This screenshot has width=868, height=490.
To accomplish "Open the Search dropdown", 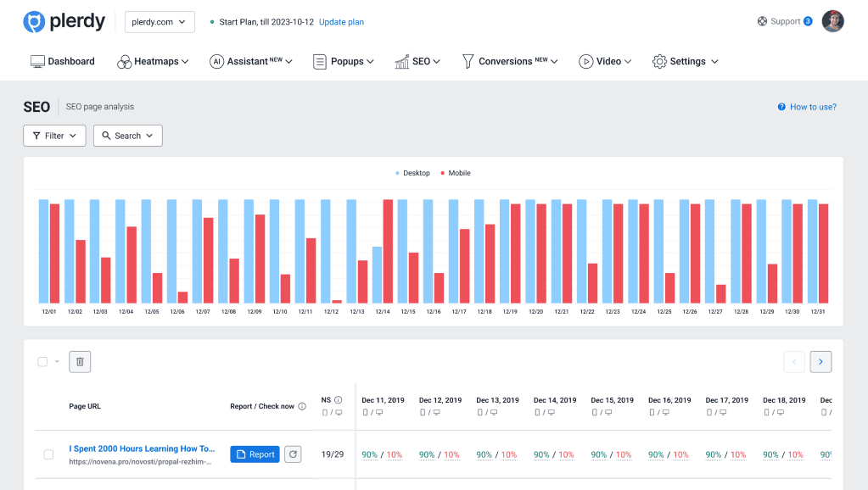I will pos(127,135).
